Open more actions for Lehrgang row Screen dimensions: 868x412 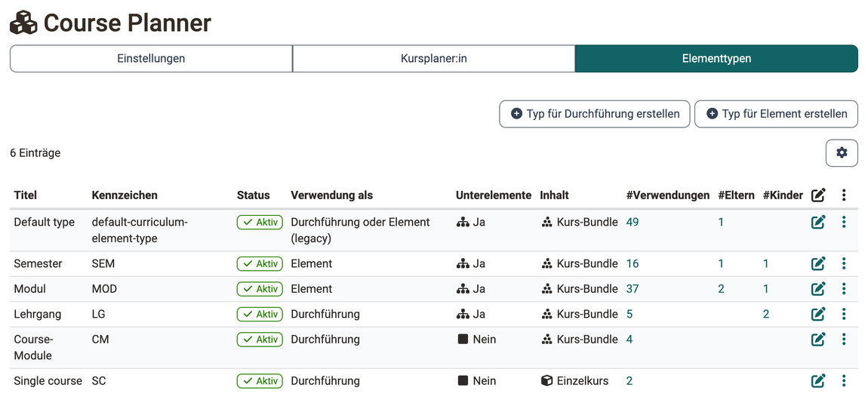[844, 314]
